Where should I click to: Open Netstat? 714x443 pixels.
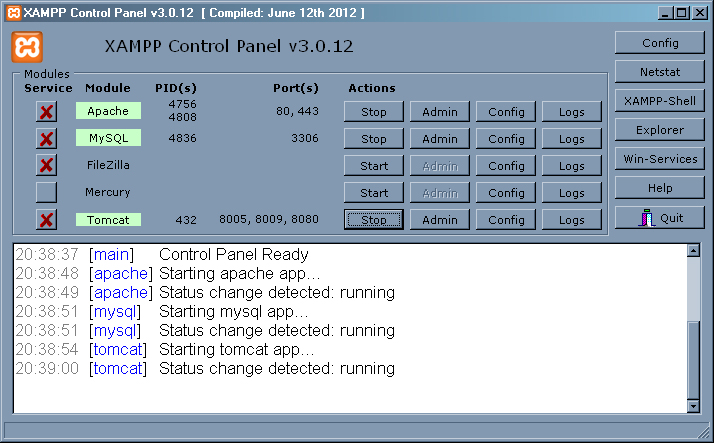[660, 72]
